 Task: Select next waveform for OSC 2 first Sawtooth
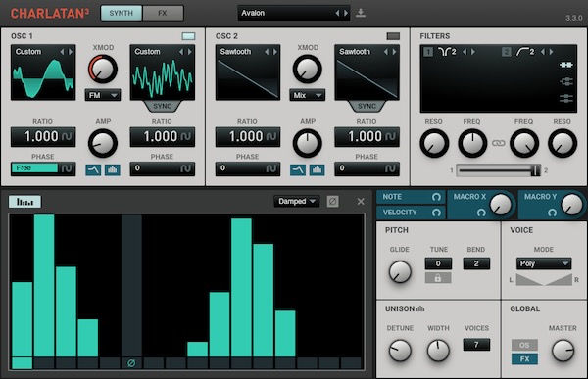point(275,52)
